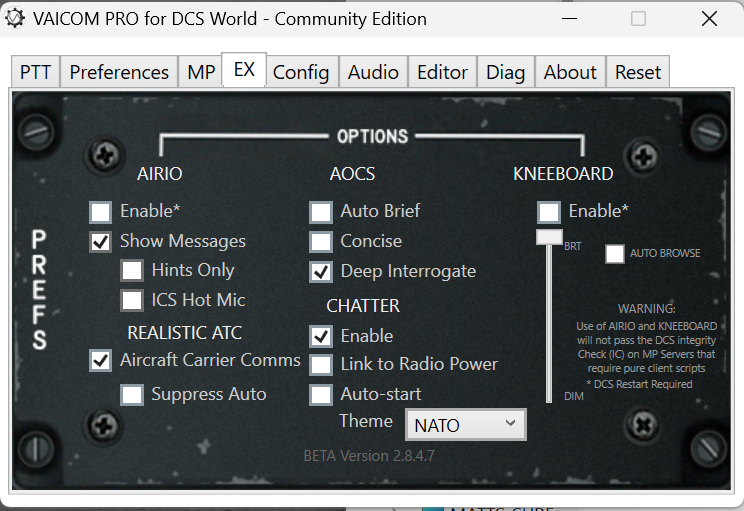Enable Chatter Auto-start checkbox

coord(321,395)
